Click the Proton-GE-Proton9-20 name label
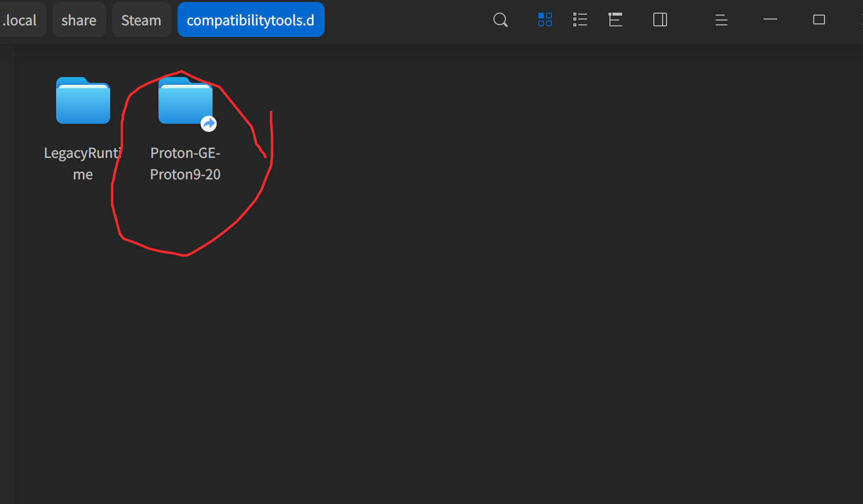 click(185, 163)
